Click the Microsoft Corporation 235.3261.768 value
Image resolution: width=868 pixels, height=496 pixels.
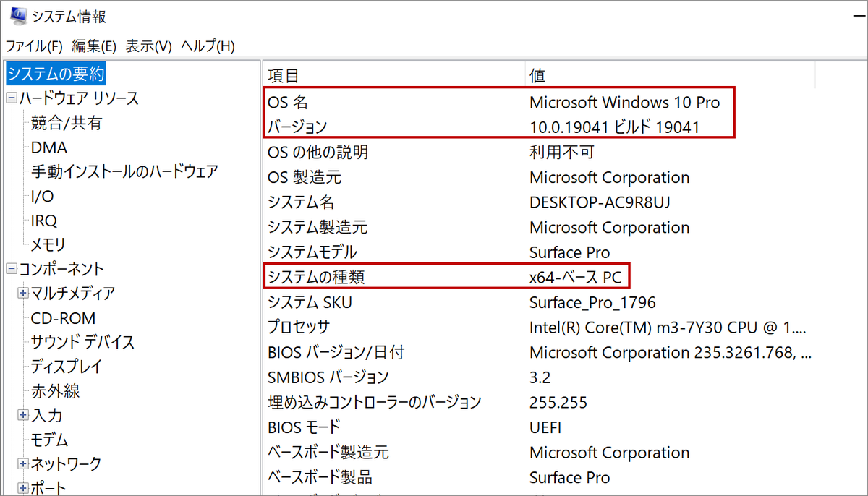coord(671,352)
